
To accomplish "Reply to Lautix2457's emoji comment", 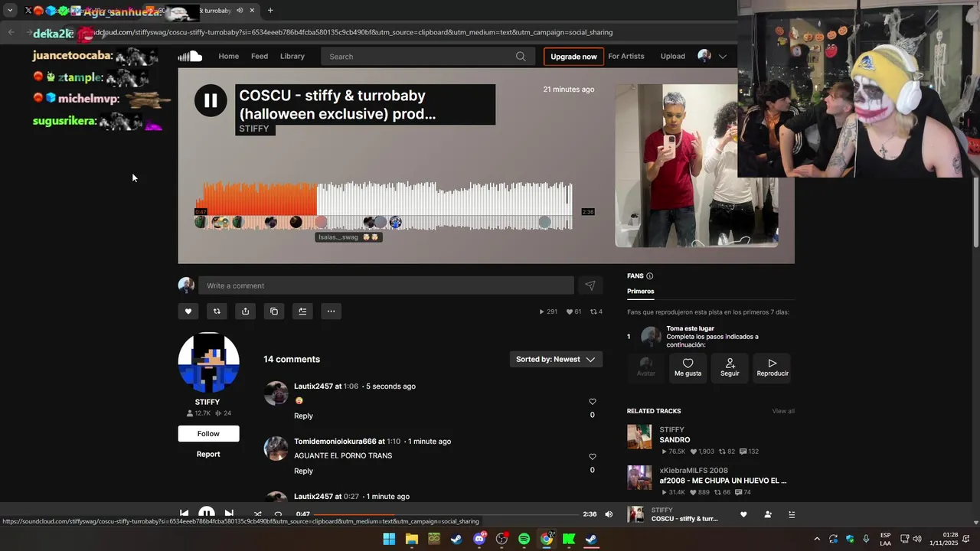I will point(303,416).
